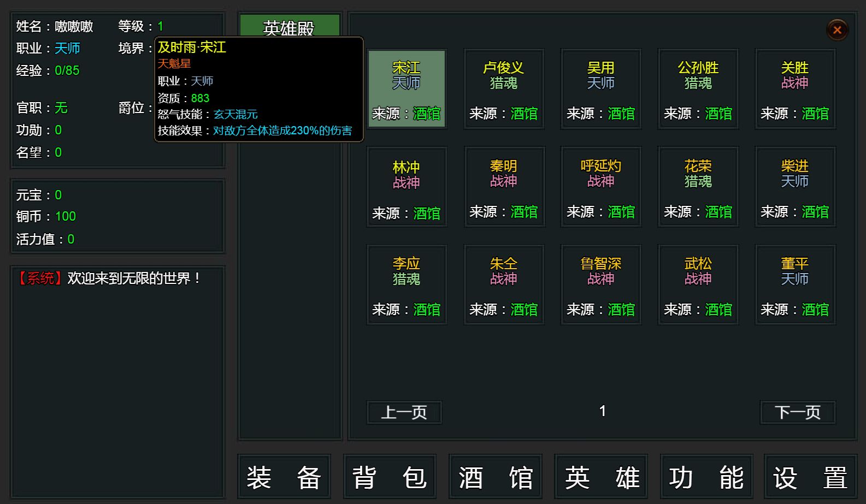Click the 经验：0/85 value
The image size is (866, 504).
(x=48, y=70)
